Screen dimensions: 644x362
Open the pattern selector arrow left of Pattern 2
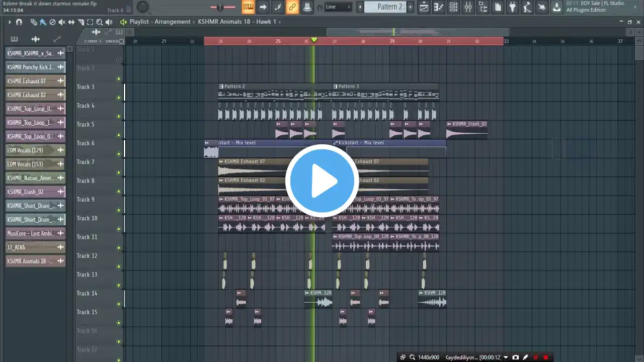pos(360,7)
